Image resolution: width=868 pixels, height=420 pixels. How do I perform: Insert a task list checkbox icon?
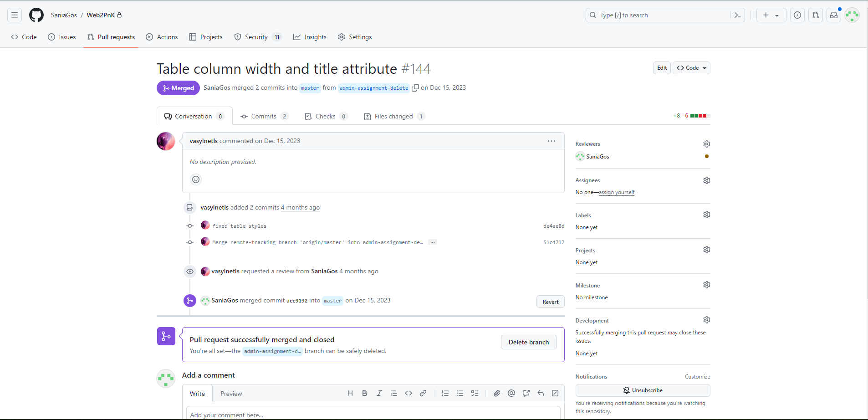[x=475, y=393]
